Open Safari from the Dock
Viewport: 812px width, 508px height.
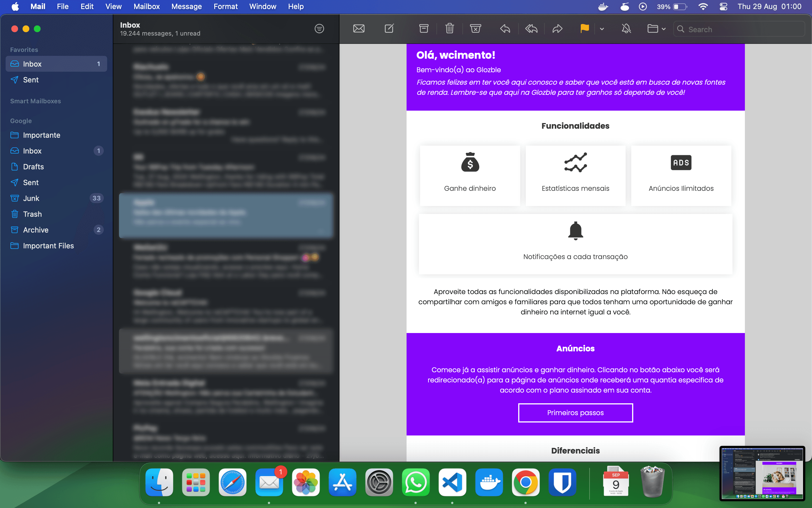233,483
